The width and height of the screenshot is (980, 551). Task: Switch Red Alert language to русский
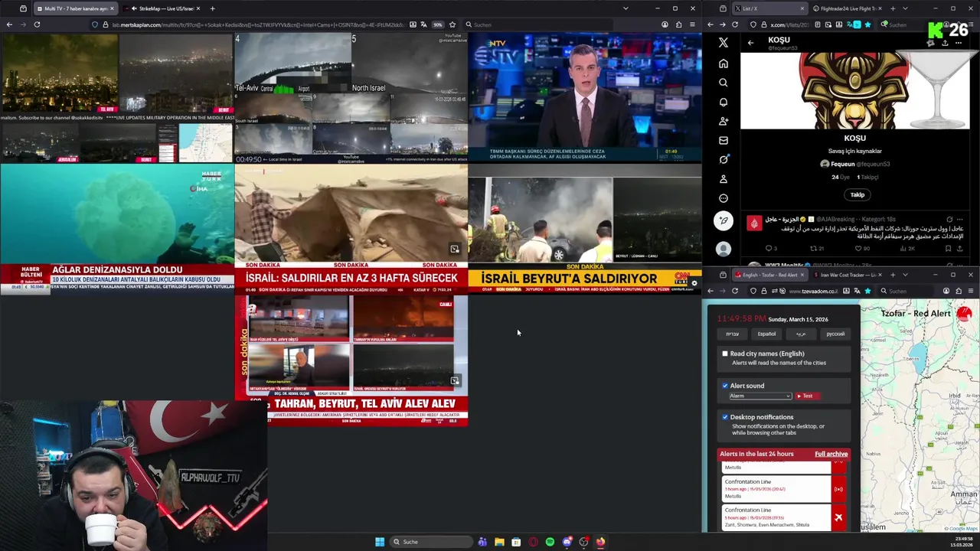(x=835, y=334)
